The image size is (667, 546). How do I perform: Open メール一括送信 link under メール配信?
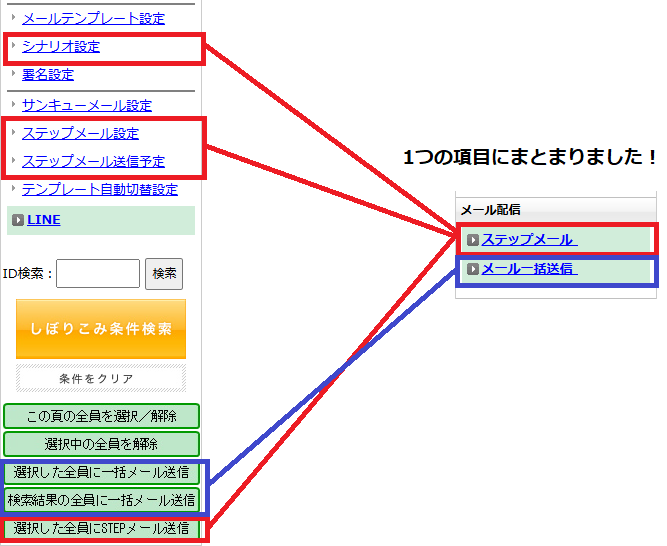(529, 269)
